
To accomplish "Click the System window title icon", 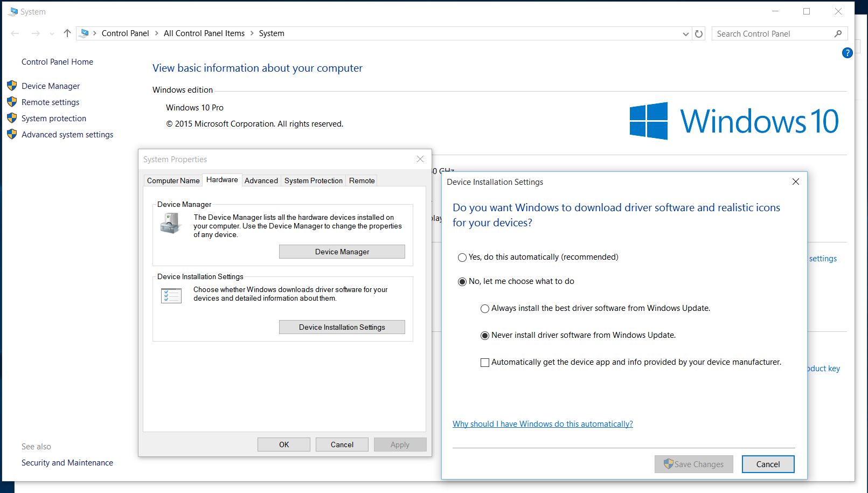I will point(13,11).
